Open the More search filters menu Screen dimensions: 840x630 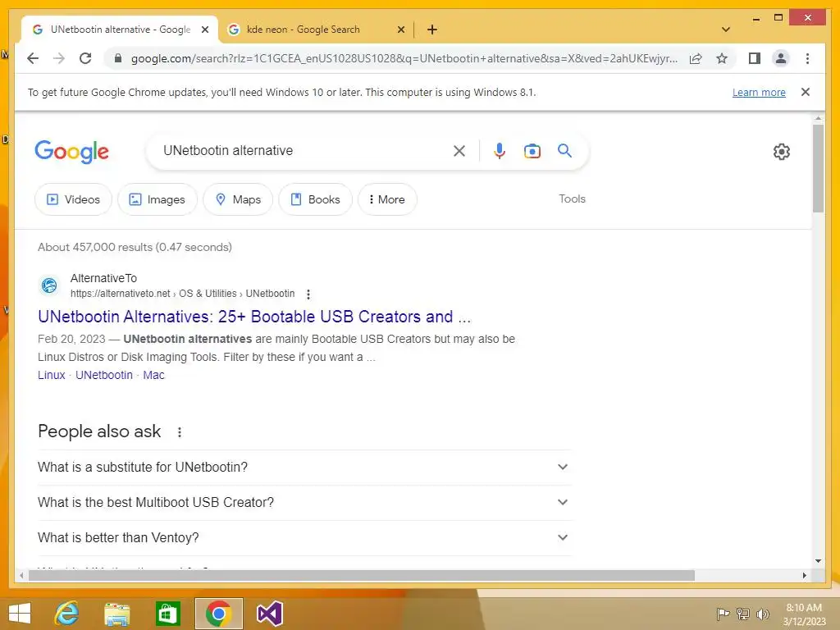coord(387,199)
